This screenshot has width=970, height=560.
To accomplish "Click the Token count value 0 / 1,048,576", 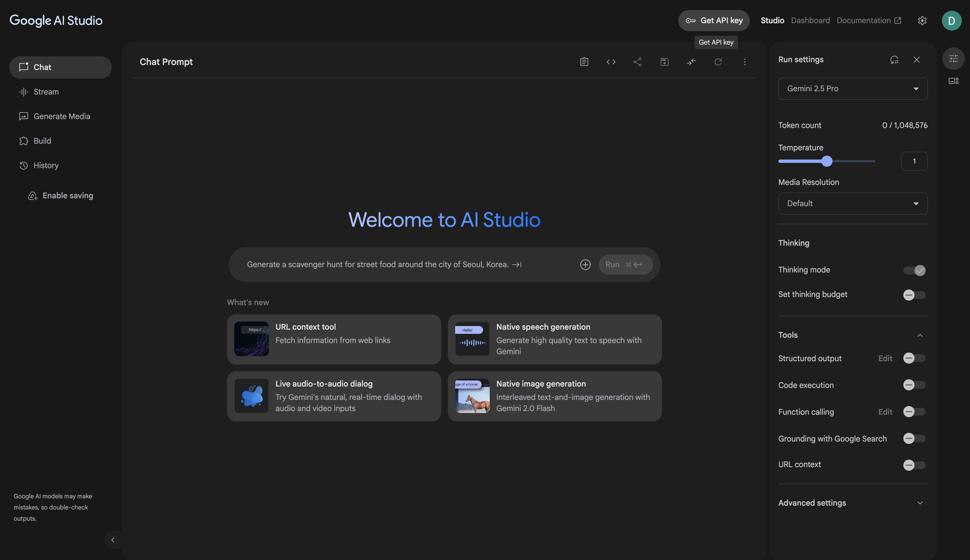I will (x=905, y=125).
